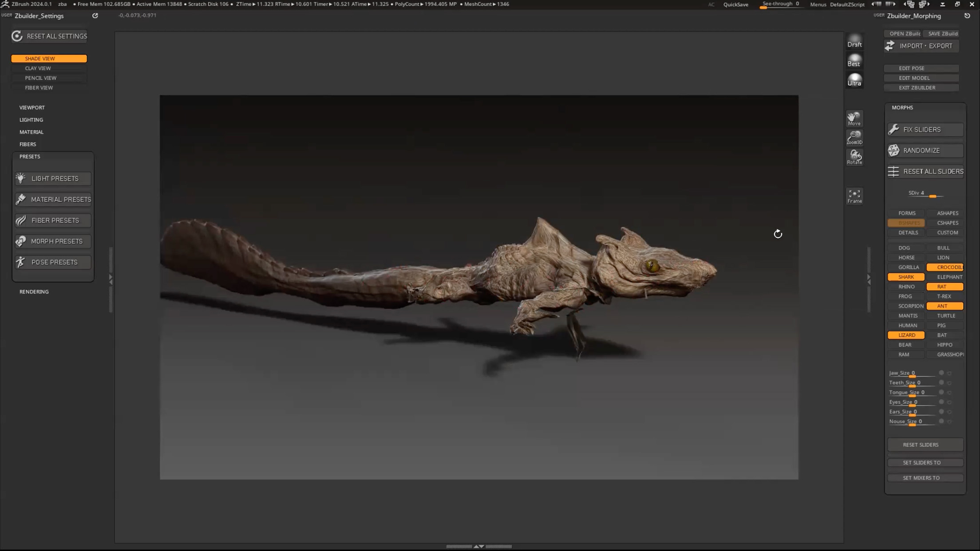Image resolution: width=980 pixels, height=551 pixels.
Task: Open the Menus toggle in title bar
Action: coord(818,4)
